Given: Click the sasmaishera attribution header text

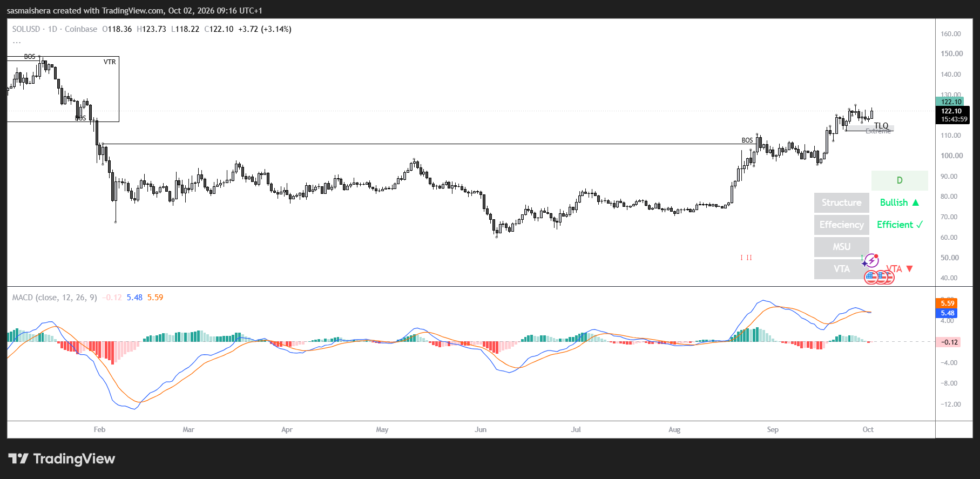Looking at the screenshot, I should pyautogui.click(x=134, y=11).
